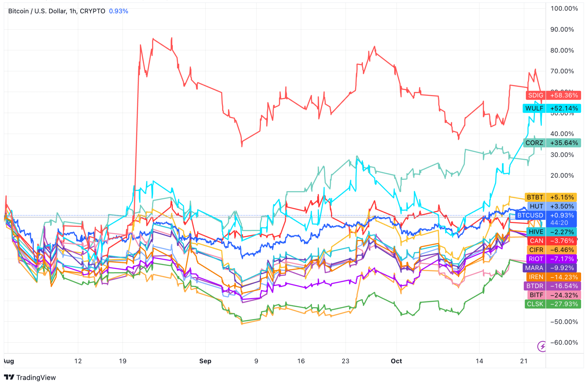Click the Oct date label on time axis
The image size is (588, 385).
point(396,361)
